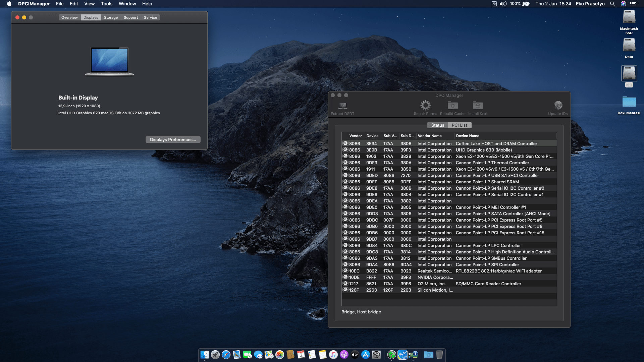Open the DPCIManager application menu
Image resolution: width=644 pixels, height=362 pixels.
pyautogui.click(x=34, y=4)
